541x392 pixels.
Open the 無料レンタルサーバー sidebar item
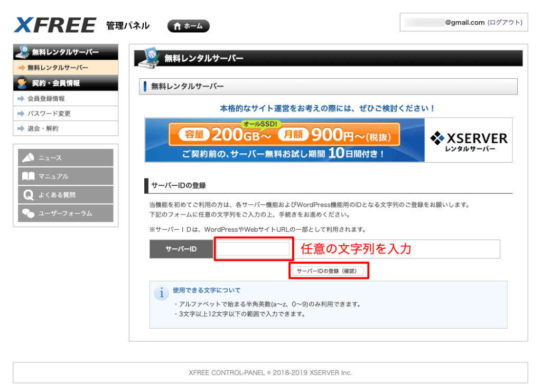click(x=66, y=68)
